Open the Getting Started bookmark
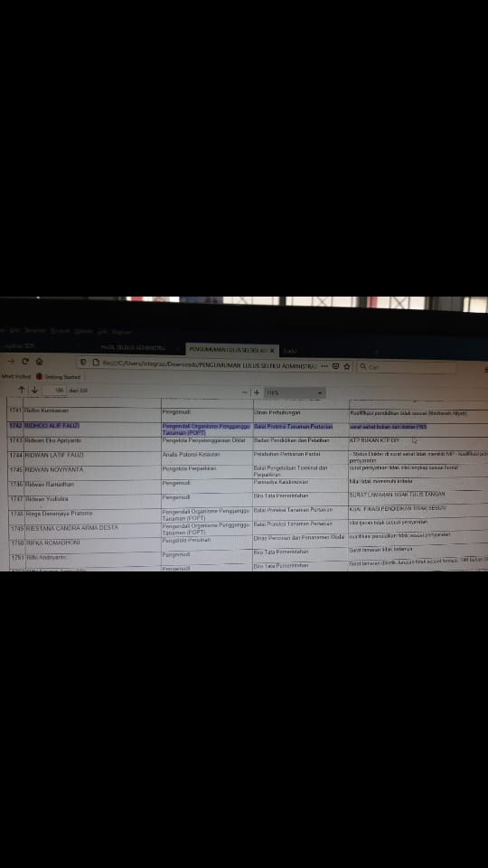 [x=58, y=376]
